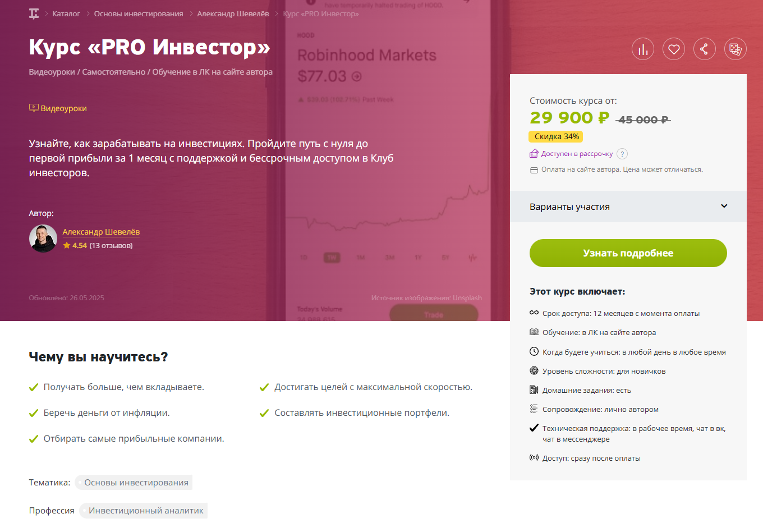The width and height of the screenshot is (763, 532).
Task: Click the installment question mark icon
Action: 622,154
